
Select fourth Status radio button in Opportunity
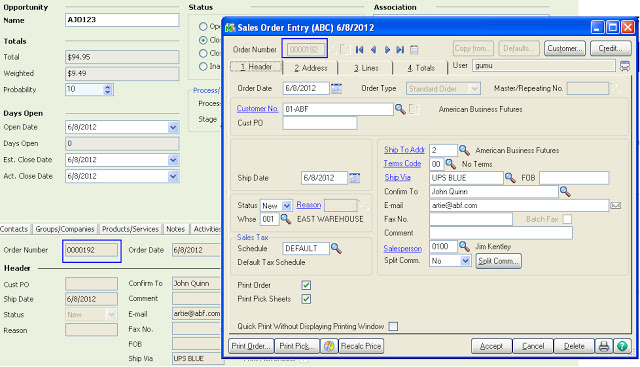(203, 66)
